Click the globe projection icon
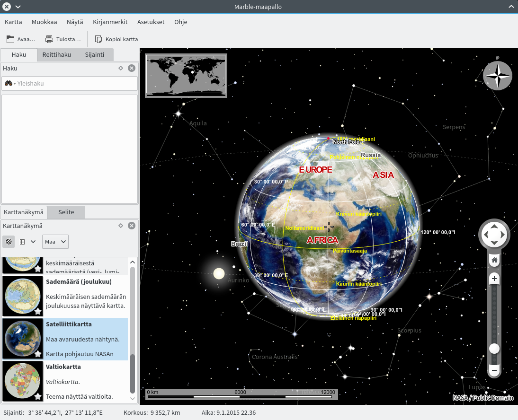518x420 pixels. tap(9, 242)
